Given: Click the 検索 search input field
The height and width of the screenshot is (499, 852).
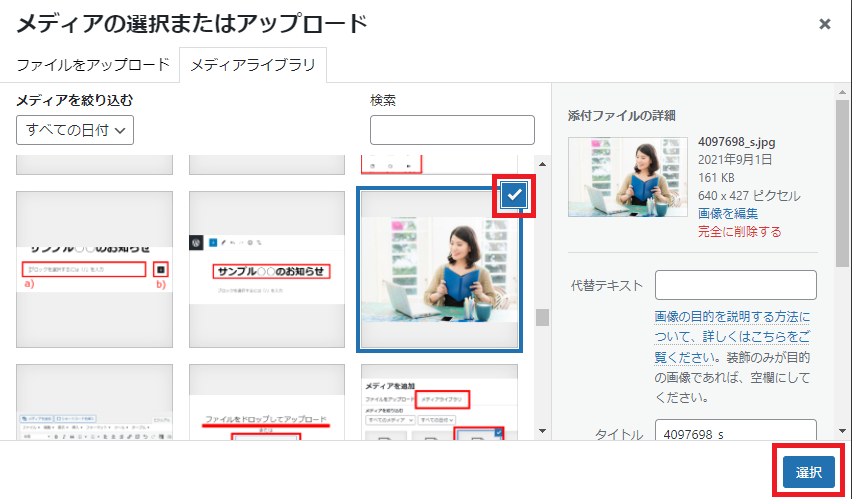Looking at the screenshot, I should [452, 130].
